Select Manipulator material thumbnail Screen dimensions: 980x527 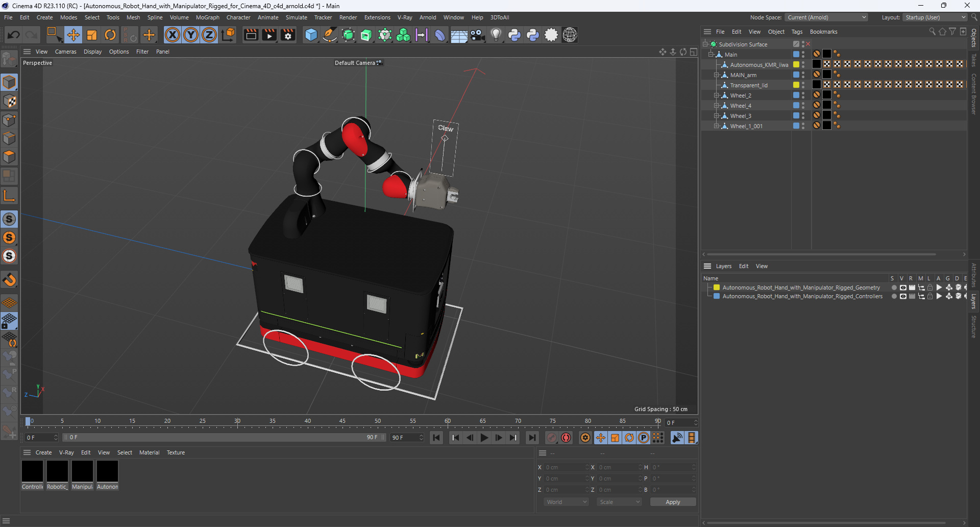point(82,471)
